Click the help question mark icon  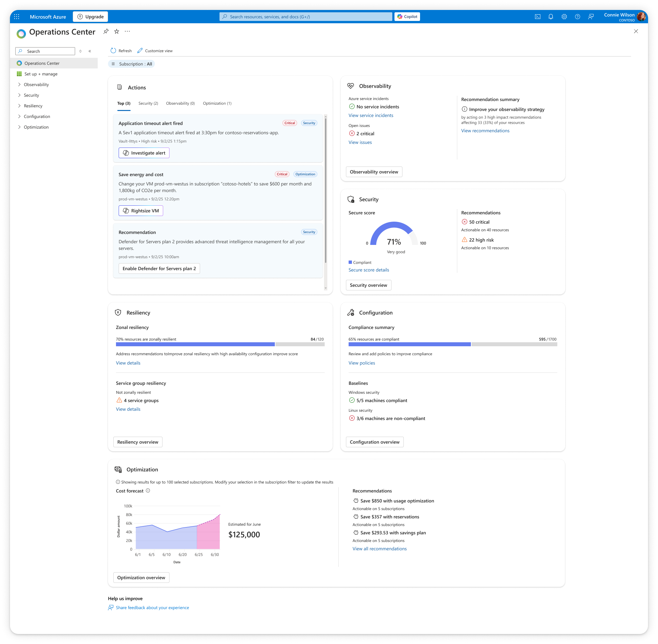[578, 17]
